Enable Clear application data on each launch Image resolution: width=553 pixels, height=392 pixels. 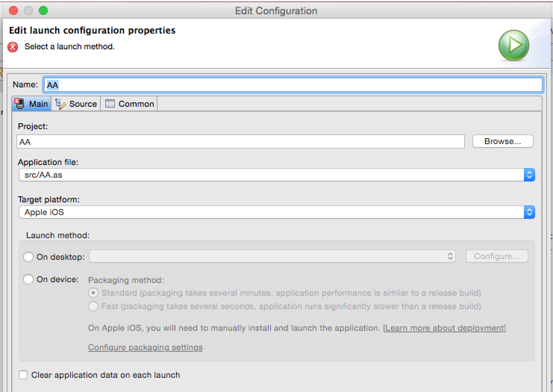click(x=23, y=375)
